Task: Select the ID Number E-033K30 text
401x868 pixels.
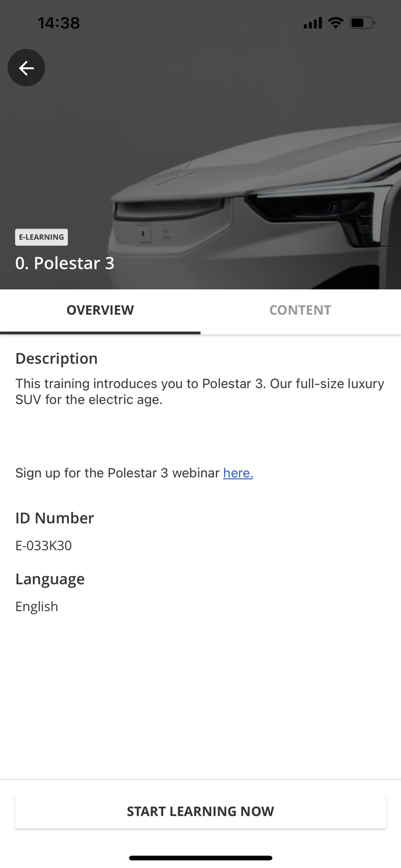Action: (43, 546)
